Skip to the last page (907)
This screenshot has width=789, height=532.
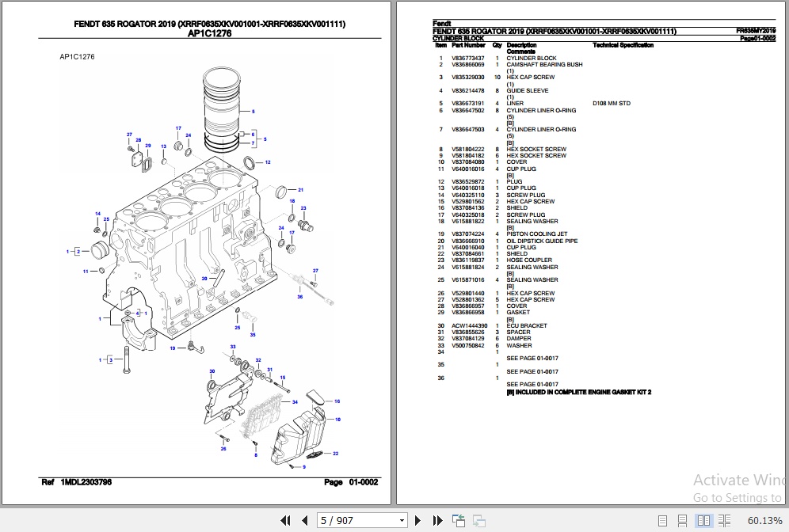pyautogui.click(x=436, y=520)
